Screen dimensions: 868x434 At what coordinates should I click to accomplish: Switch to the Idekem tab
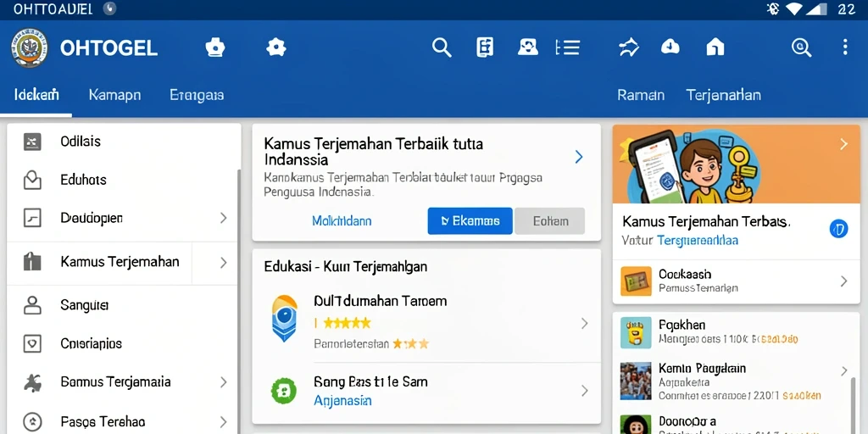pyautogui.click(x=36, y=95)
